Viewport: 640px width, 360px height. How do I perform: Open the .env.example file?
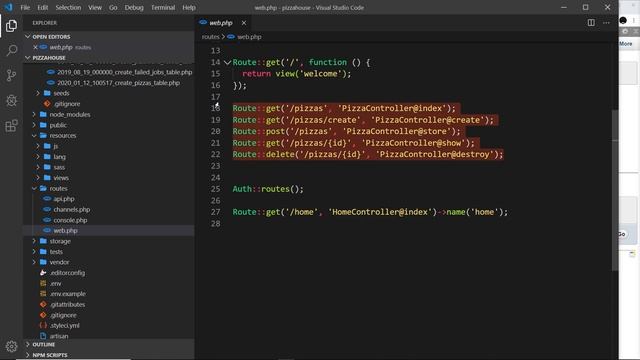tap(68, 294)
